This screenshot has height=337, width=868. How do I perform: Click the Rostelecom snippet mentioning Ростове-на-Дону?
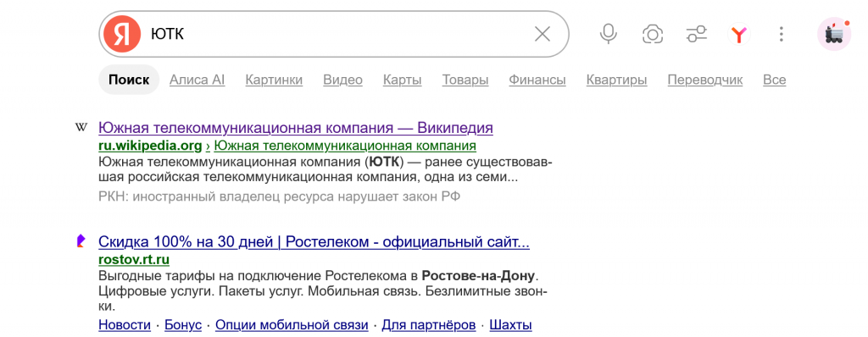pos(323,290)
